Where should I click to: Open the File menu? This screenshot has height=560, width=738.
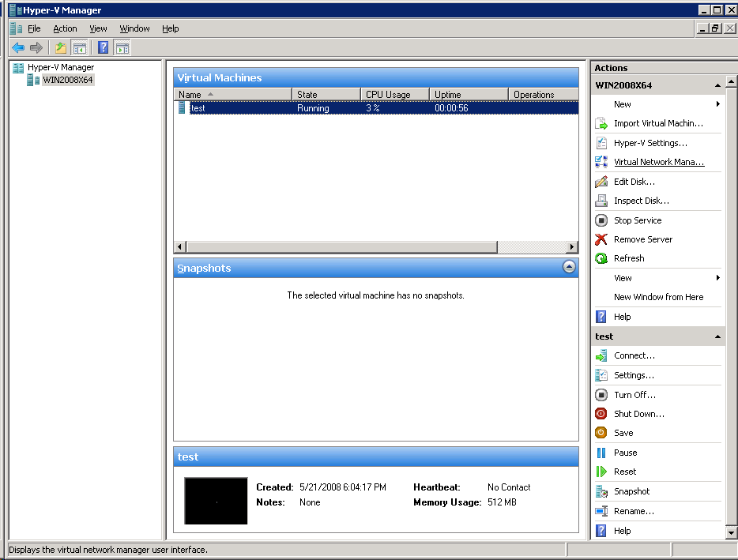tap(34, 28)
